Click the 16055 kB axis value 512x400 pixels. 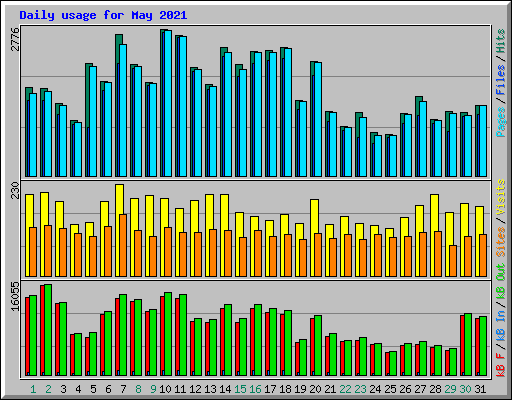click(15, 296)
